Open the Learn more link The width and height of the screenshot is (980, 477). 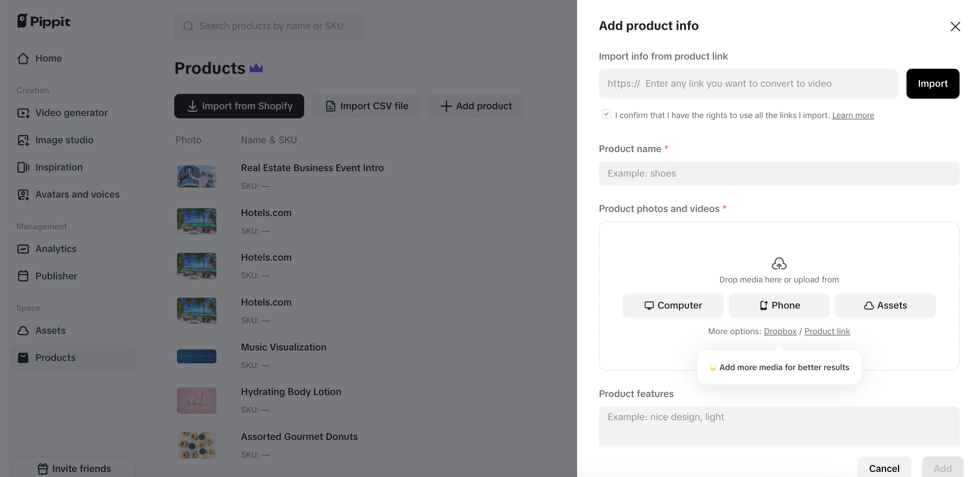click(x=853, y=115)
